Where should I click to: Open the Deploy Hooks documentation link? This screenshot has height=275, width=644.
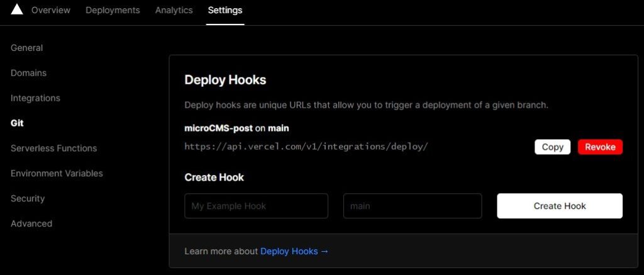point(294,251)
